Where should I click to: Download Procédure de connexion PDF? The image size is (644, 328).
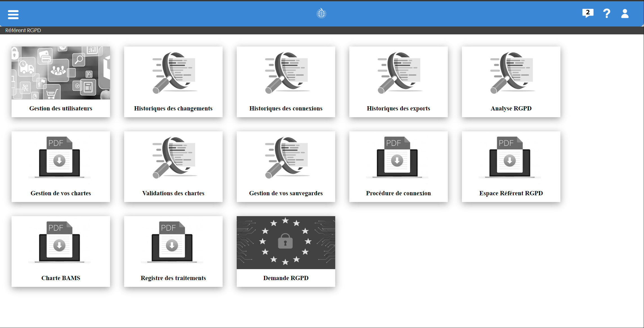pyautogui.click(x=397, y=157)
